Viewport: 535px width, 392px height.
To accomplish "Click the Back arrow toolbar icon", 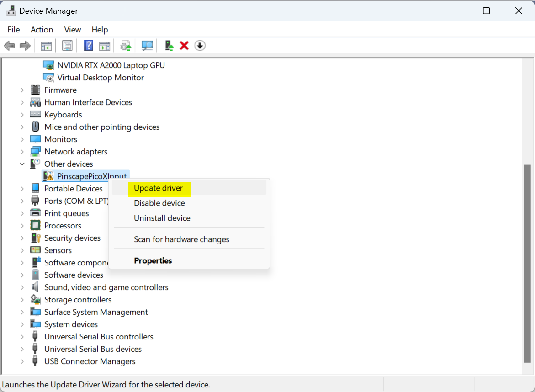I will pyautogui.click(x=9, y=46).
